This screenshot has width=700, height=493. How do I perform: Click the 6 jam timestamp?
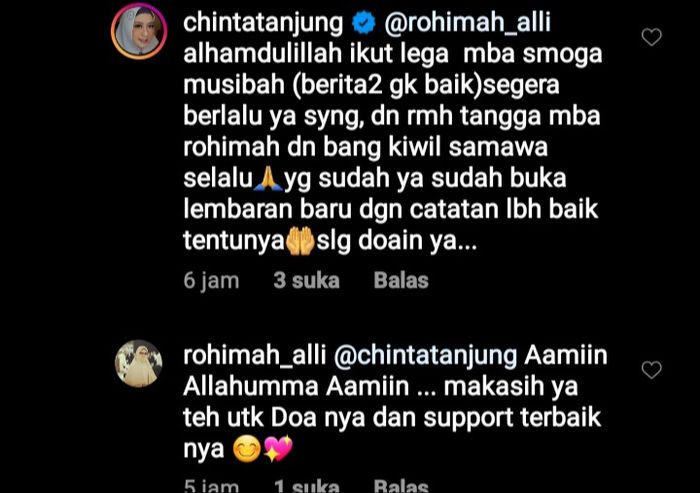click(211, 281)
